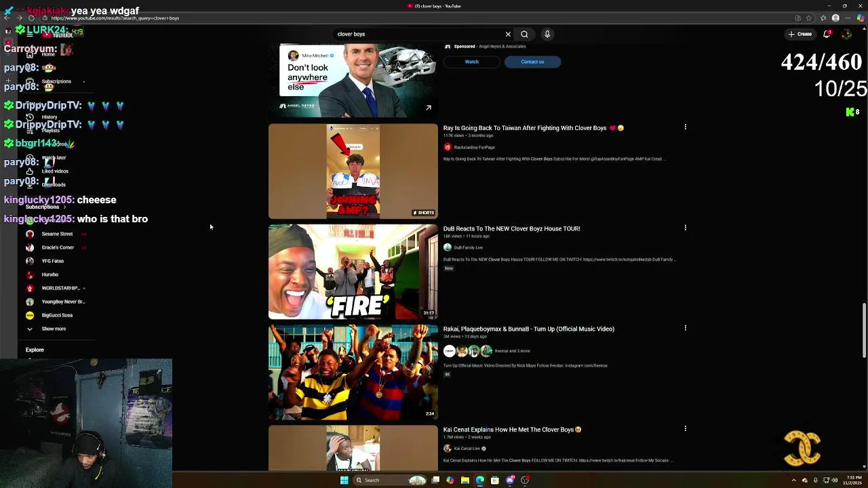Switch to Microsoft Edge on the taskbar

point(480,480)
